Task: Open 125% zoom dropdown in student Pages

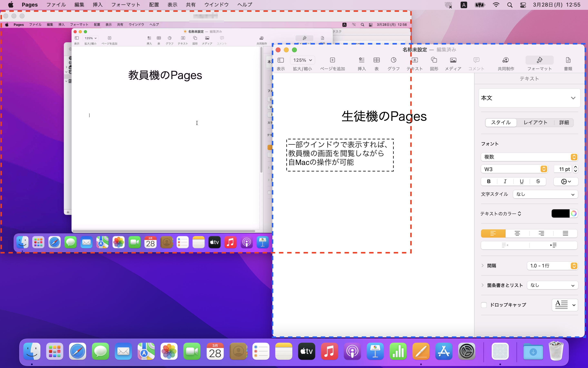Action: click(x=302, y=60)
